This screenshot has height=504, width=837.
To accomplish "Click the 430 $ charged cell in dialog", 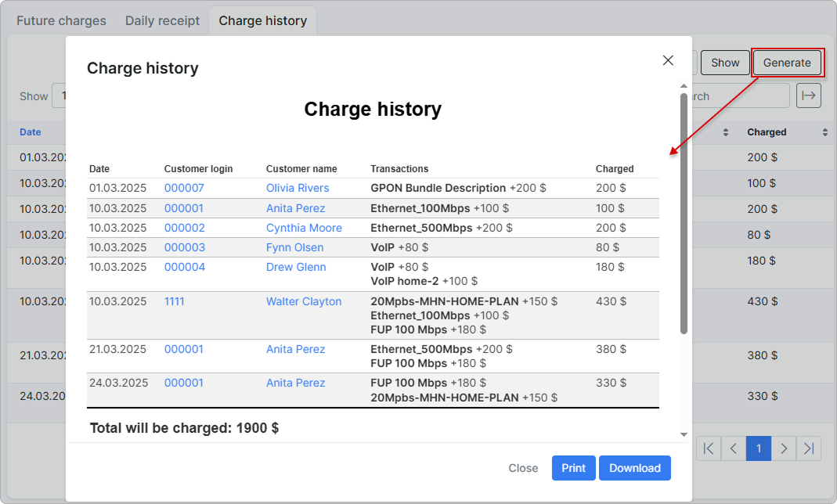I will (612, 301).
